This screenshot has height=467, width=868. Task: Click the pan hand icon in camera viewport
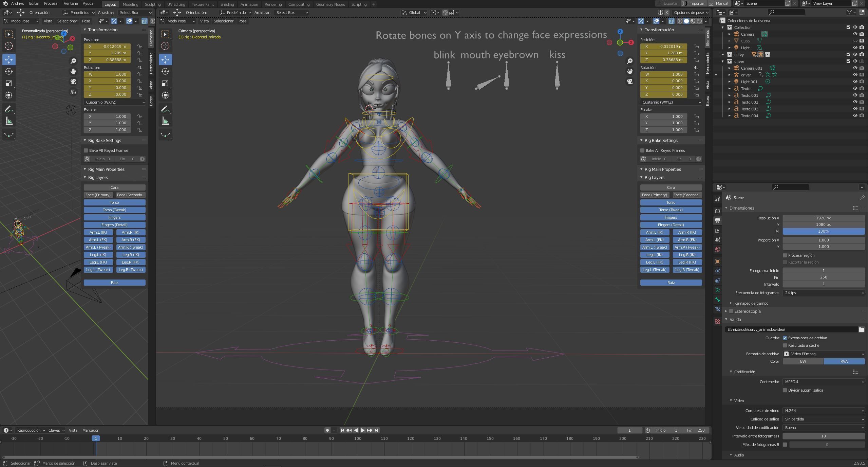coord(630,71)
